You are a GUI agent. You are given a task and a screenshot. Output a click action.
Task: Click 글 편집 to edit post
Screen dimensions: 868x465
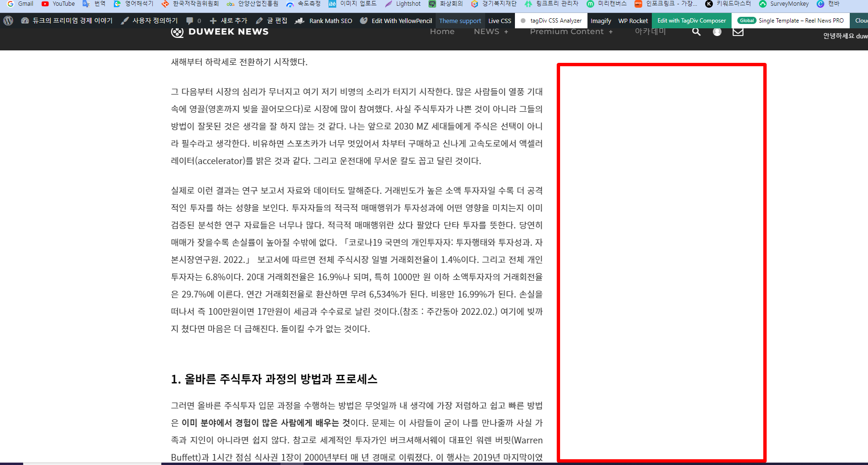click(x=272, y=21)
